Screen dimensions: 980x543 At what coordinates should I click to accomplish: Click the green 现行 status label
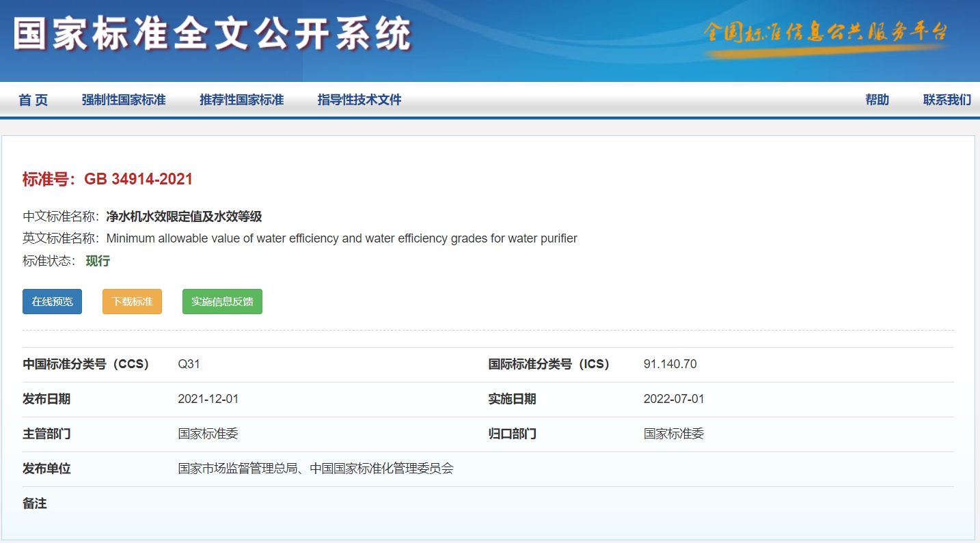point(98,261)
